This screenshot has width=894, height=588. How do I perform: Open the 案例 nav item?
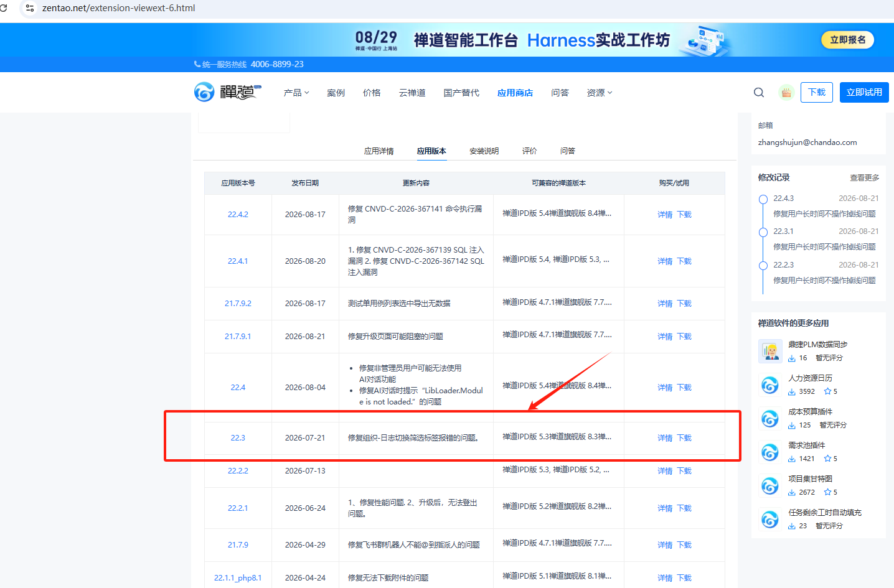336,93
